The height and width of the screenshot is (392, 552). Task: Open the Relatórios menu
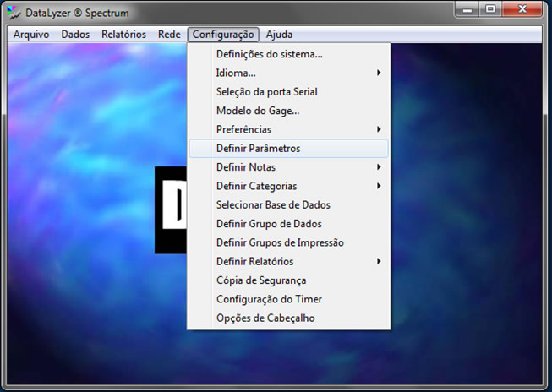click(123, 35)
